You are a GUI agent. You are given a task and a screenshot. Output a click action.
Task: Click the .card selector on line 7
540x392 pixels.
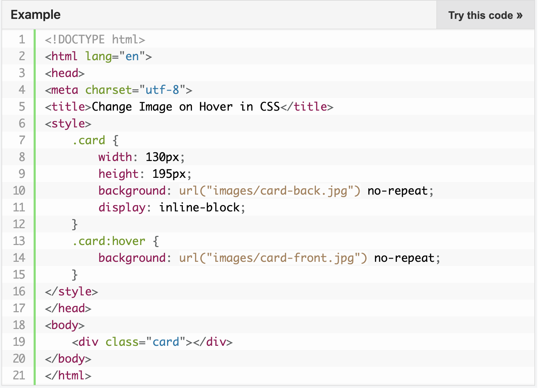[x=89, y=140]
